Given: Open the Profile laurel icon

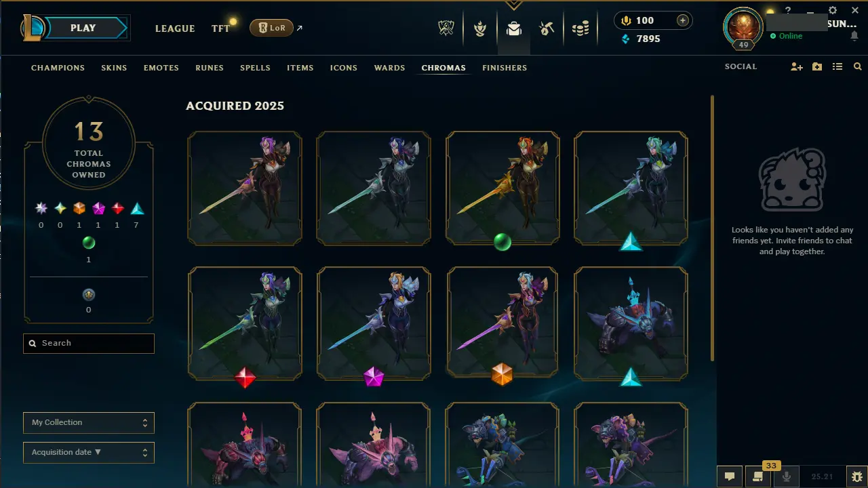Looking at the screenshot, I should click(x=480, y=28).
